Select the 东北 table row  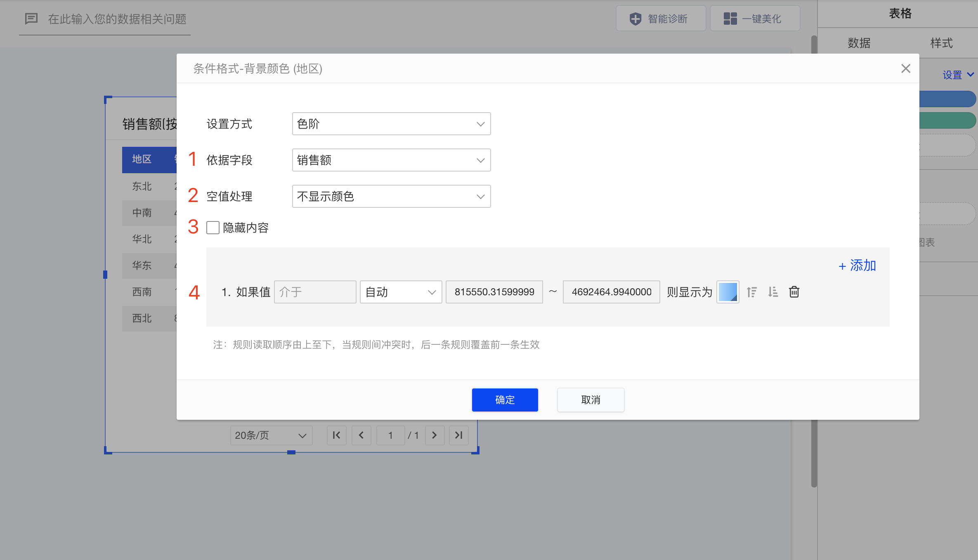click(149, 186)
